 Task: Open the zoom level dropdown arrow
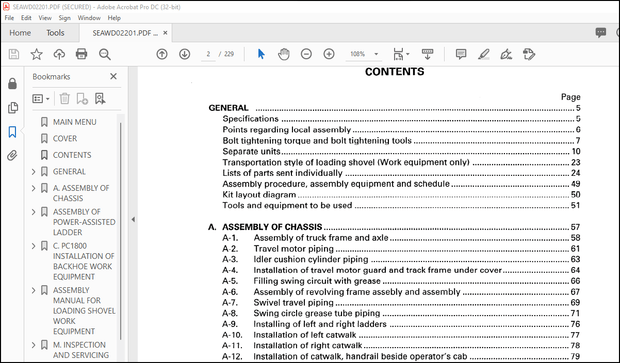tap(376, 54)
